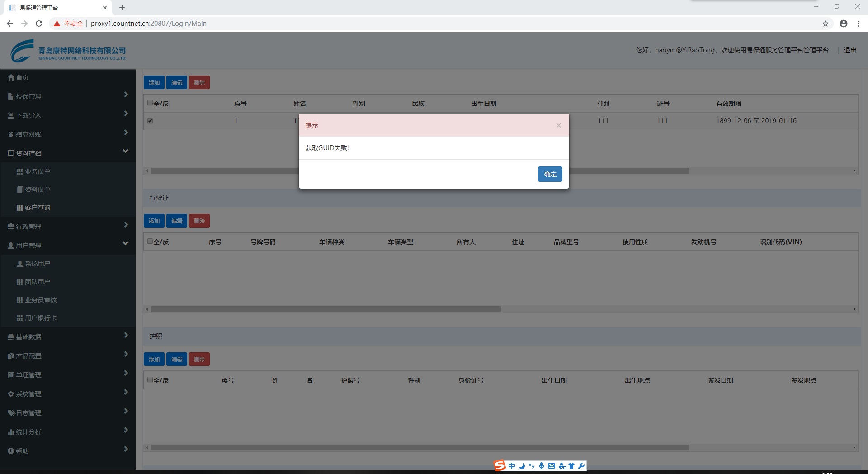This screenshot has height=474, width=868.
Task: Click the Sogou S logo on IME bar
Action: 500,465
